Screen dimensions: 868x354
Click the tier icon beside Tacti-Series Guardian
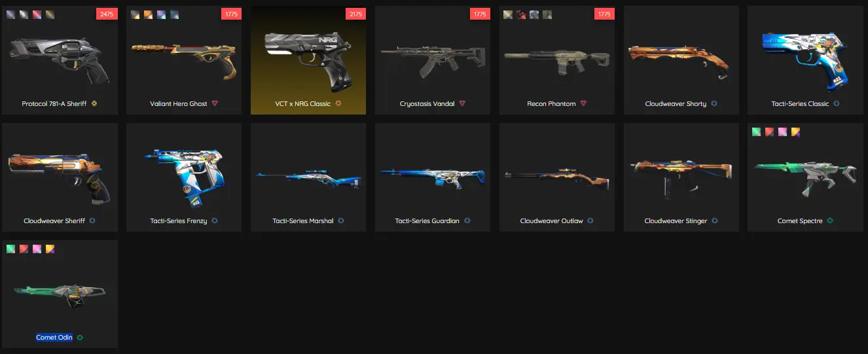tap(467, 221)
